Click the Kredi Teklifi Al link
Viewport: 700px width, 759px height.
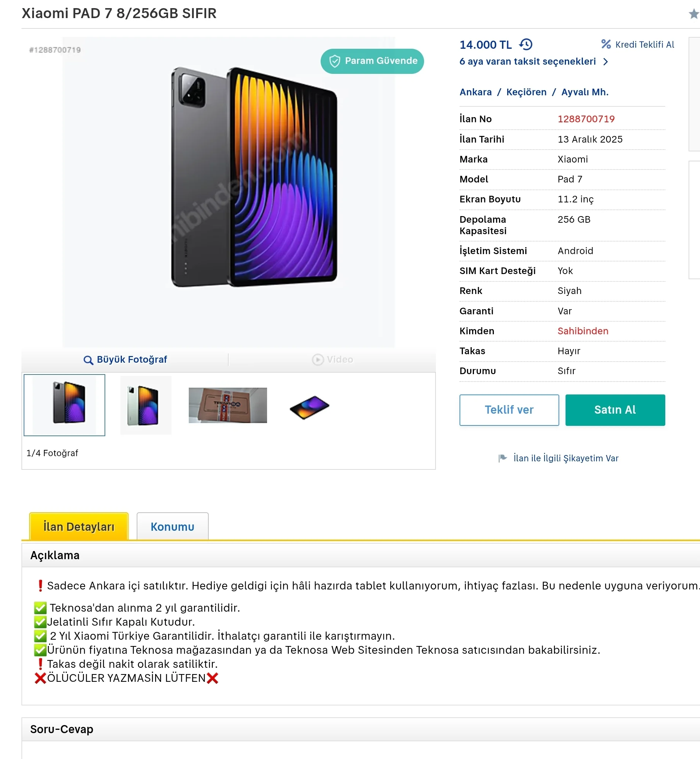pos(644,45)
